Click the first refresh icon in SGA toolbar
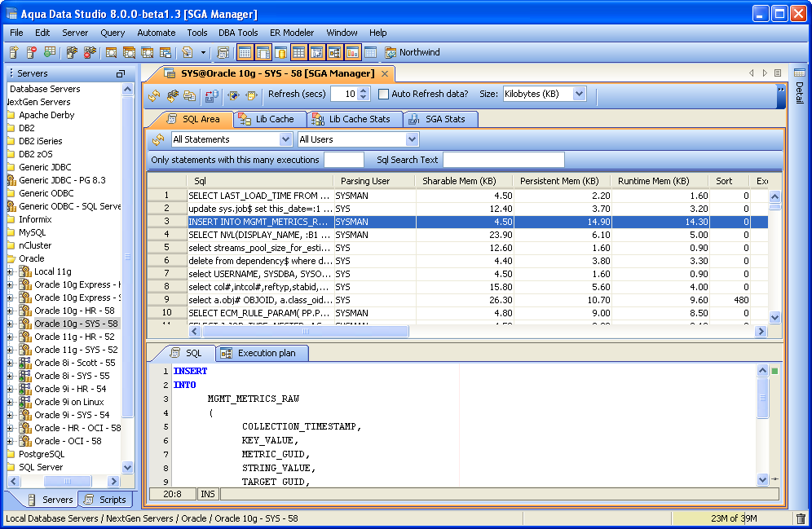 (x=154, y=95)
